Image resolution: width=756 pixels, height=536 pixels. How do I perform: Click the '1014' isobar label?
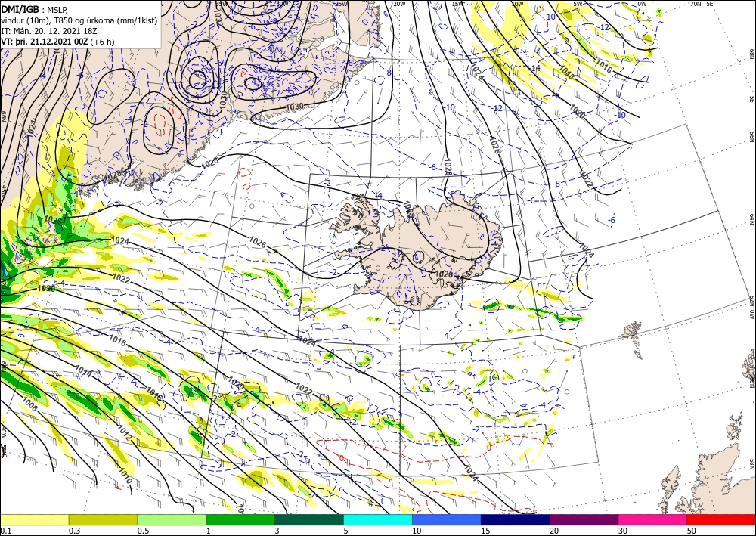84,370
